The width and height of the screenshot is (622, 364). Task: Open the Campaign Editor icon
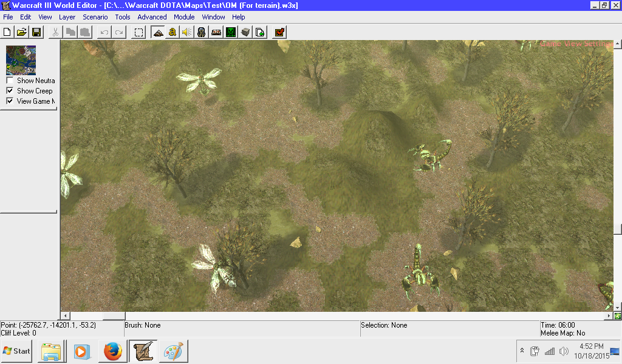pyautogui.click(x=216, y=32)
